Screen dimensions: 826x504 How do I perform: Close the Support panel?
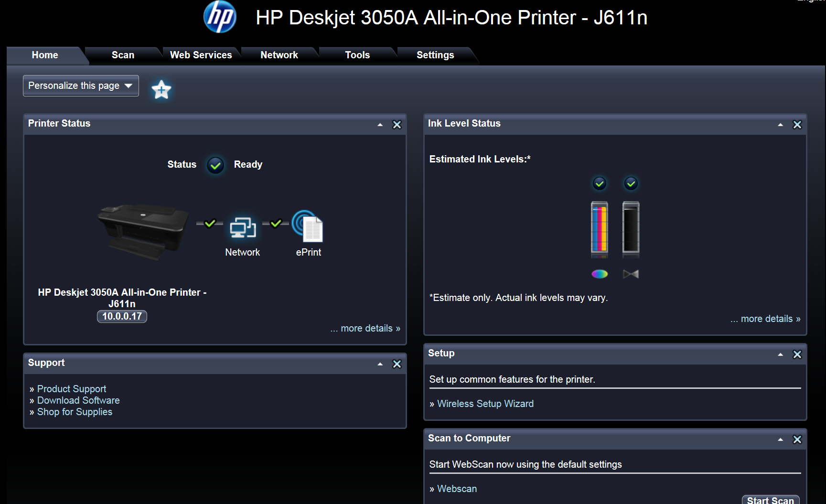(397, 364)
